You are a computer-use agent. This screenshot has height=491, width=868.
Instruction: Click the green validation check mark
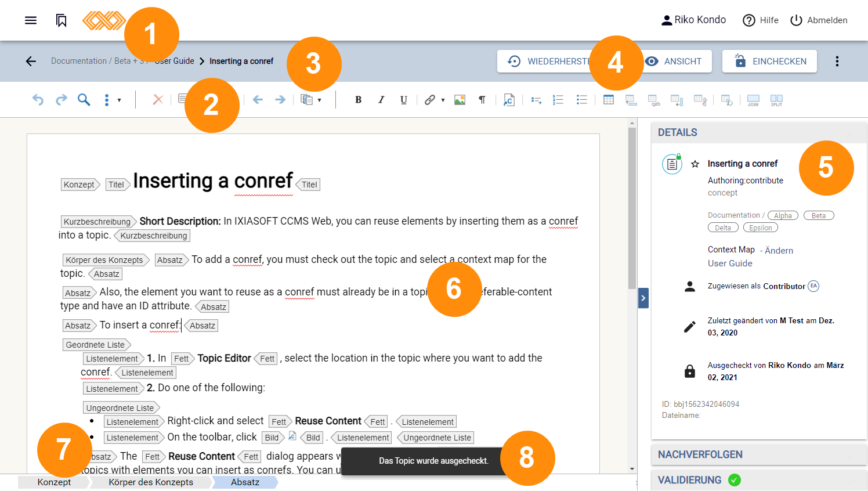point(735,480)
